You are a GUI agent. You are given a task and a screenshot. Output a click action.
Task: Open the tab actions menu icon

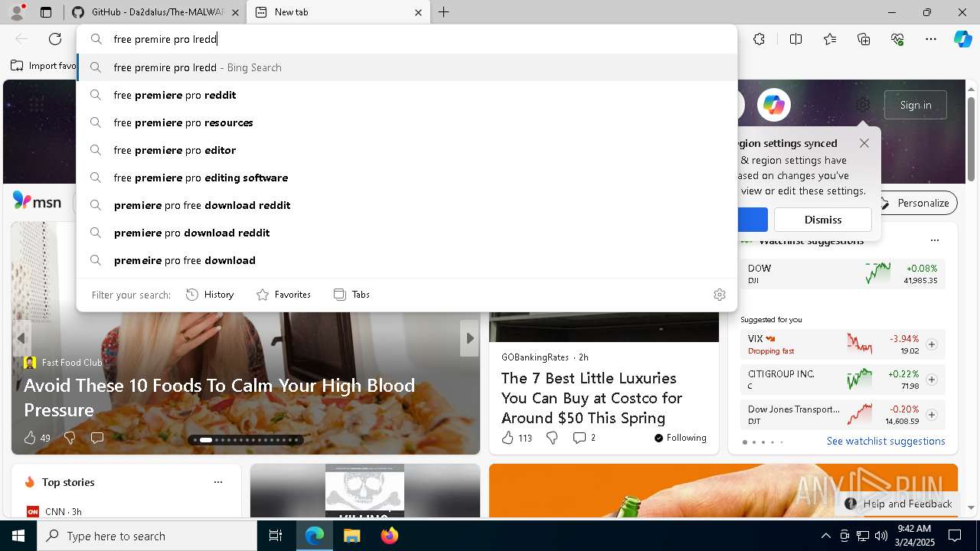46,12
